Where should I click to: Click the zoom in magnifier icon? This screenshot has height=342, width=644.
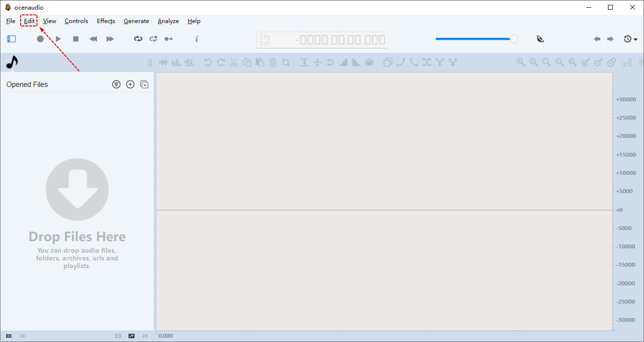pyautogui.click(x=521, y=62)
